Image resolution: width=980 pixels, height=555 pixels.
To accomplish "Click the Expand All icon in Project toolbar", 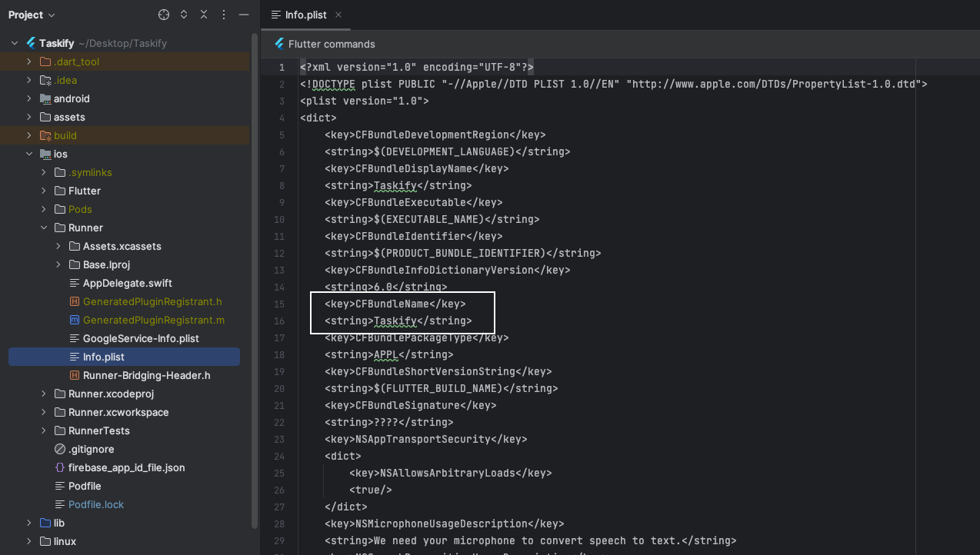I will click(184, 15).
